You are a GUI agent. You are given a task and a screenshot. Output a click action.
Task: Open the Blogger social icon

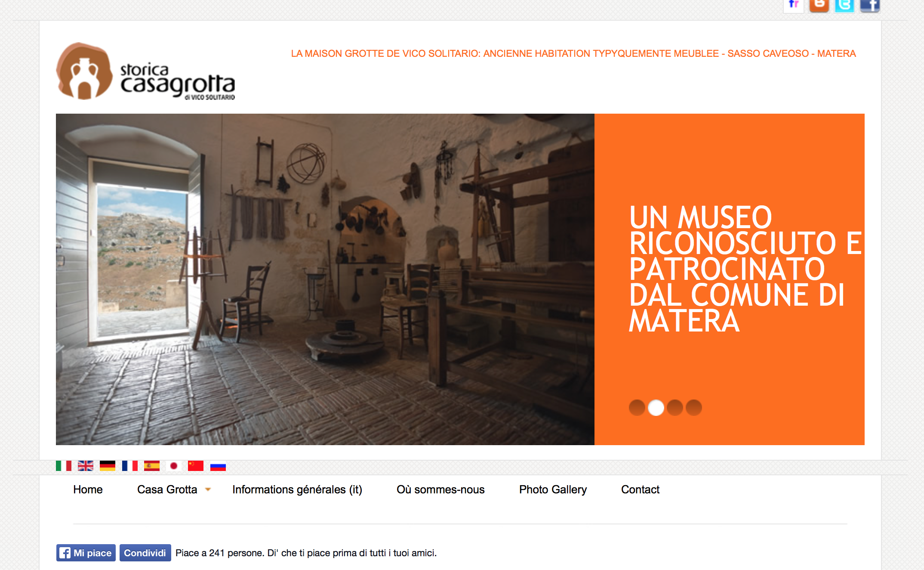point(819,5)
